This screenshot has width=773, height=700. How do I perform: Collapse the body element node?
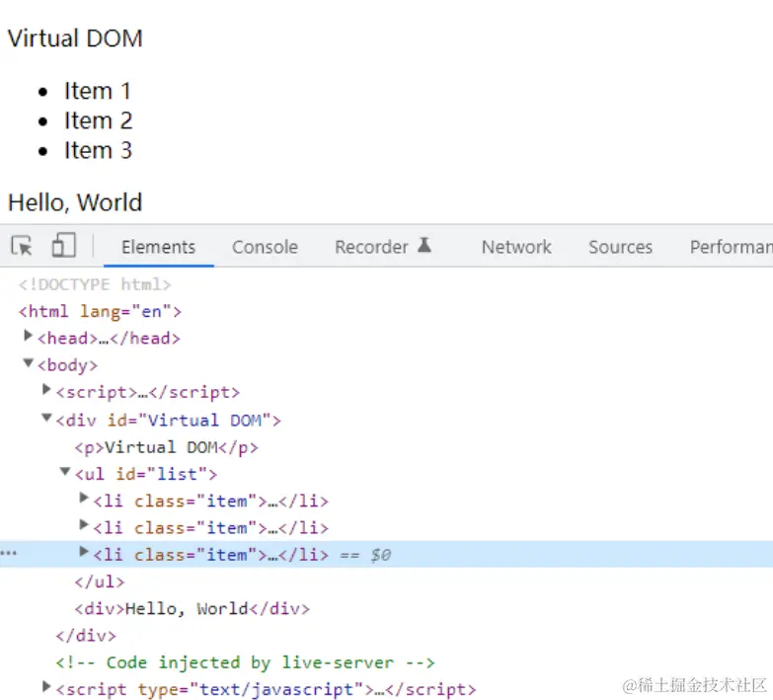[28, 363]
